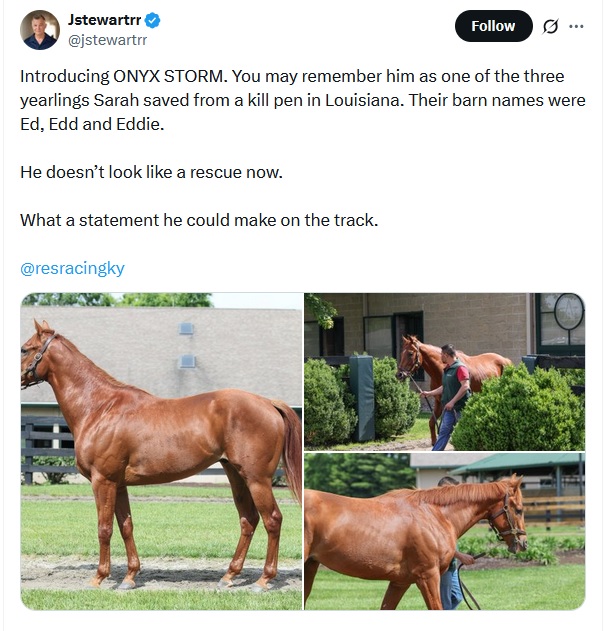Open the Jstewartrr profile avatar

40,30
